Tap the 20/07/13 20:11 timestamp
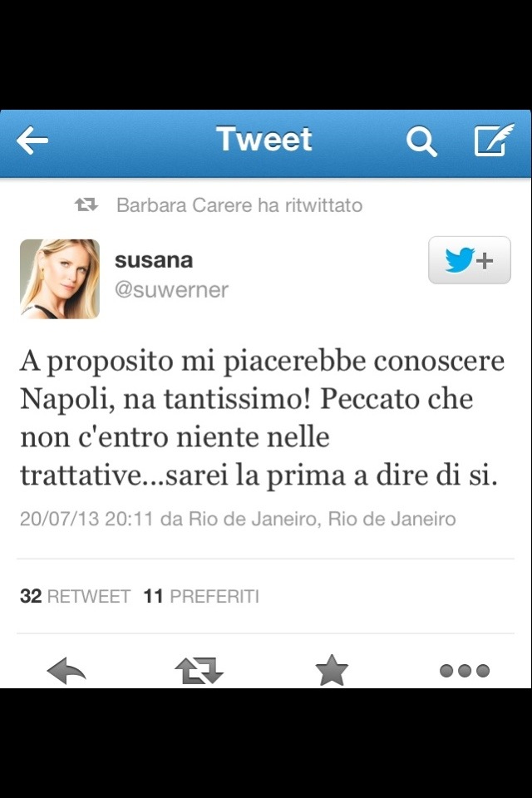Viewport: 532px width, 798px height. (86, 519)
